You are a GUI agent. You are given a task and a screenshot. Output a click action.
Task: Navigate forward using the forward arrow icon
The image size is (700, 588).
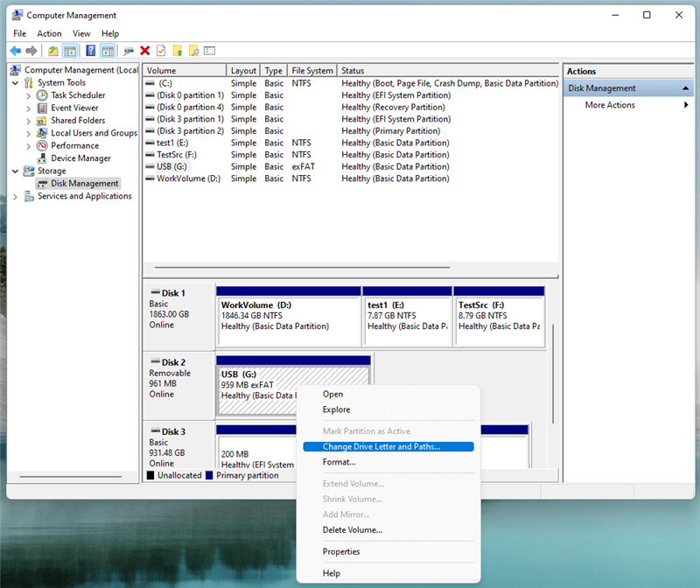click(32, 50)
